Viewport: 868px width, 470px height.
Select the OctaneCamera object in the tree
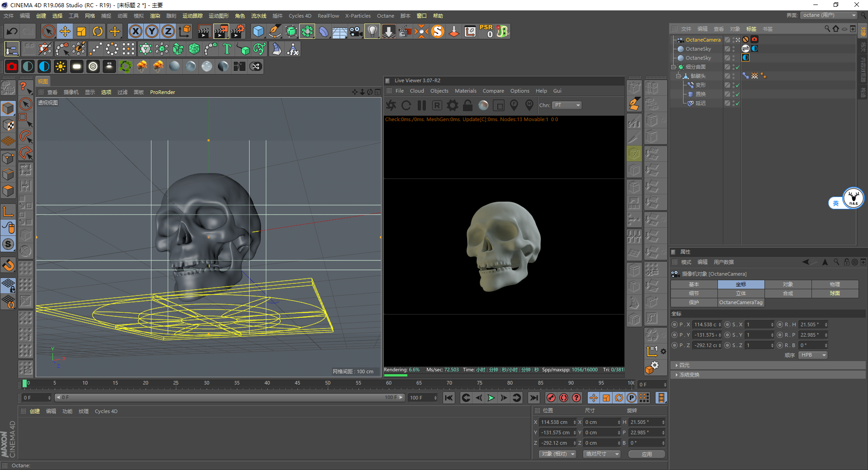click(x=703, y=40)
